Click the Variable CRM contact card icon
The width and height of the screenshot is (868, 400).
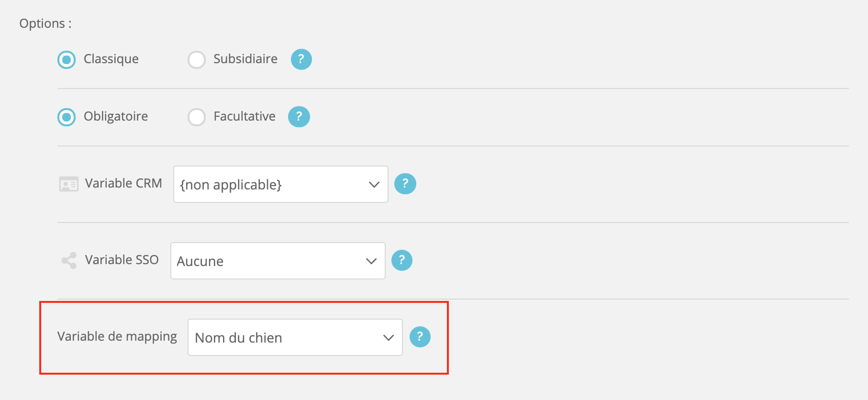pos(69,184)
